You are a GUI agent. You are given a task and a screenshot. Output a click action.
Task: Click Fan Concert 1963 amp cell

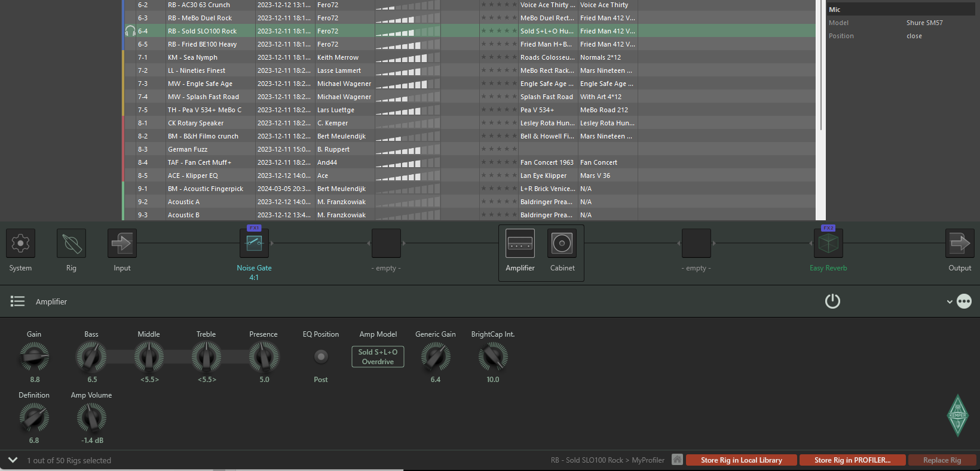(x=547, y=162)
